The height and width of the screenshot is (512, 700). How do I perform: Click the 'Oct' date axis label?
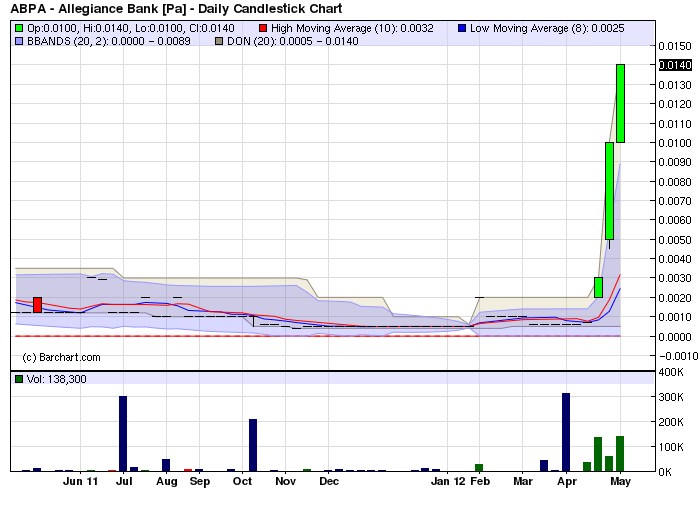(x=242, y=482)
